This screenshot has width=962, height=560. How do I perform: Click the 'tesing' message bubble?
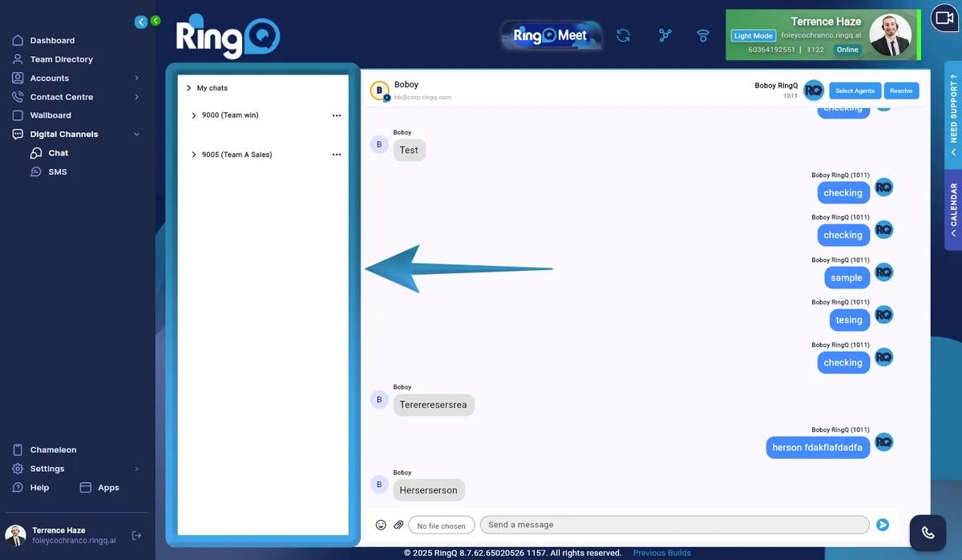[850, 320]
